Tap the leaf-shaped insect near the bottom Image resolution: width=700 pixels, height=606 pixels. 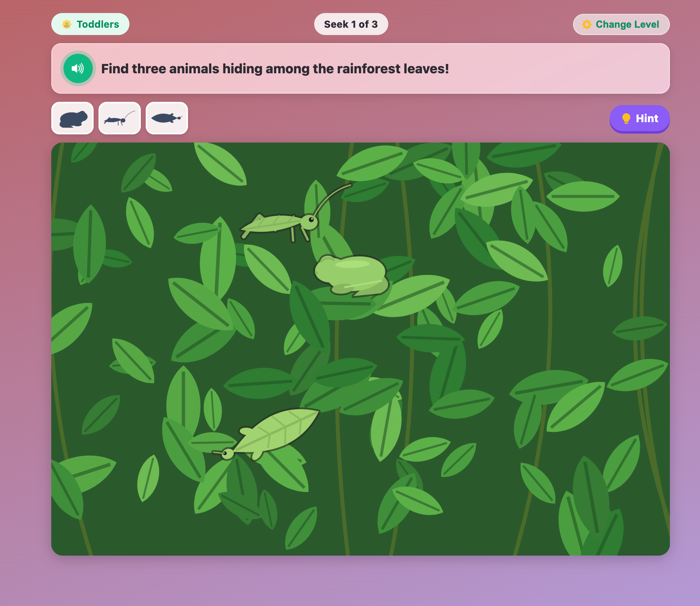(x=266, y=434)
